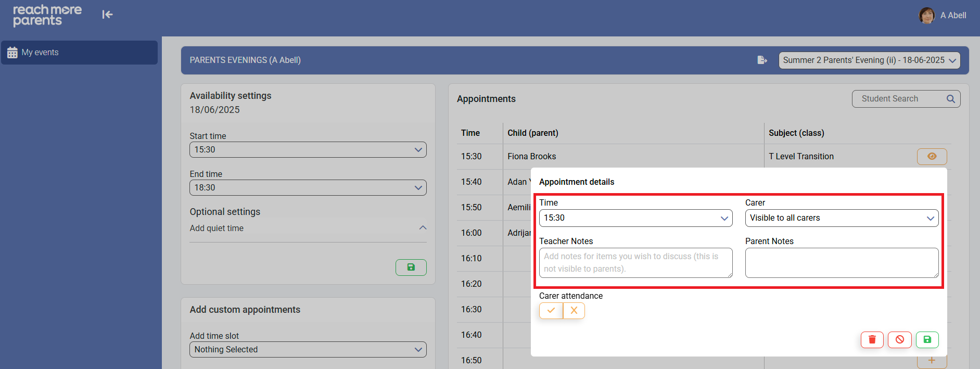Save appointment details with green disk icon

click(927, 340)
